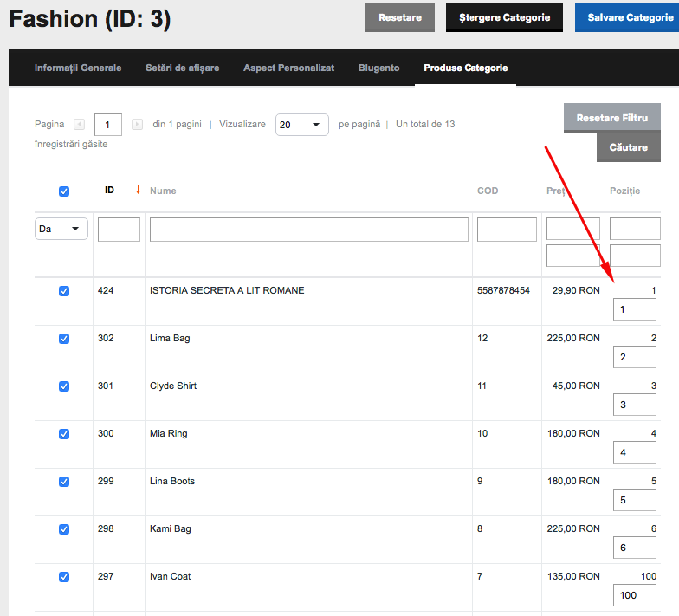Image resolution: width=679 pixels, height=616 pixels.
Task: Click the Mia Ring product name
Action: click(168, 433)
